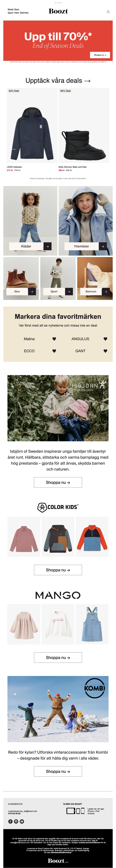Screen dimensions: 116x868
Task: Click Shoppa nu under Isbjörn text
Action: 58,482
